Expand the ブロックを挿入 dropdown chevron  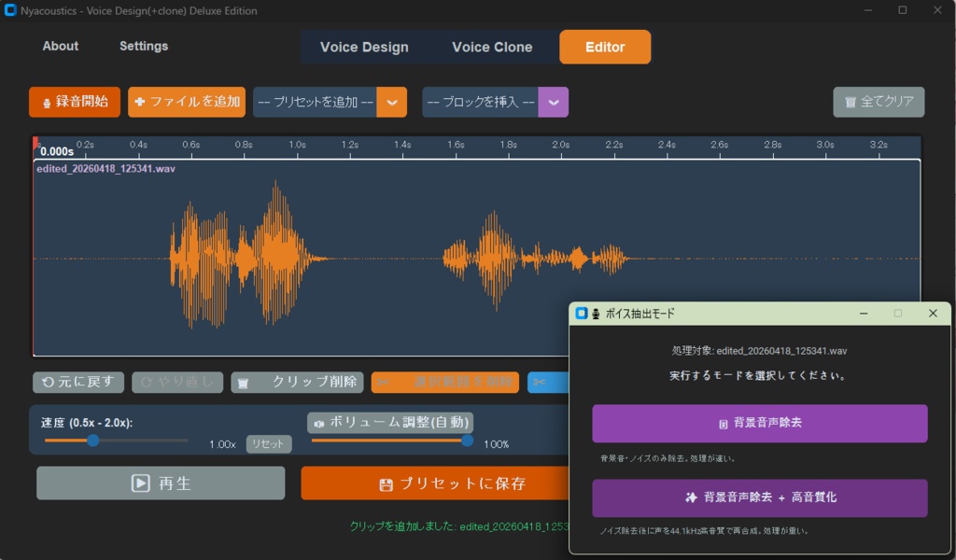555,103
